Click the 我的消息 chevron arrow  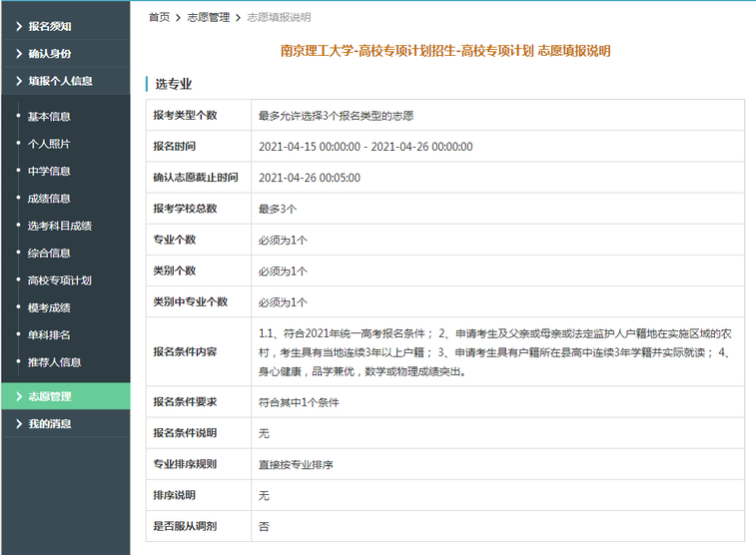pyautogui.click(x=19, y=424)
